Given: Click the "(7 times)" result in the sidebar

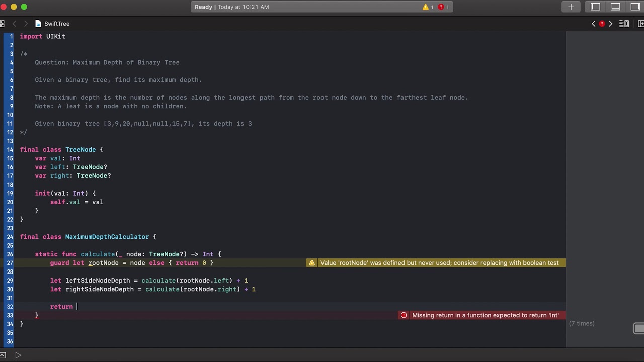Looking at the screenshot, I should [582, 323].
